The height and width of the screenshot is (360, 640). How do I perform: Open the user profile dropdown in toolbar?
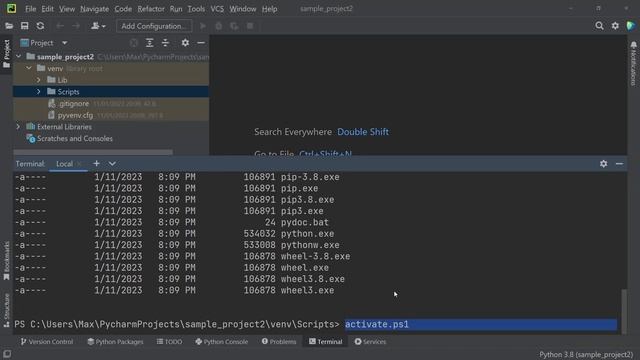pos(98,26)
